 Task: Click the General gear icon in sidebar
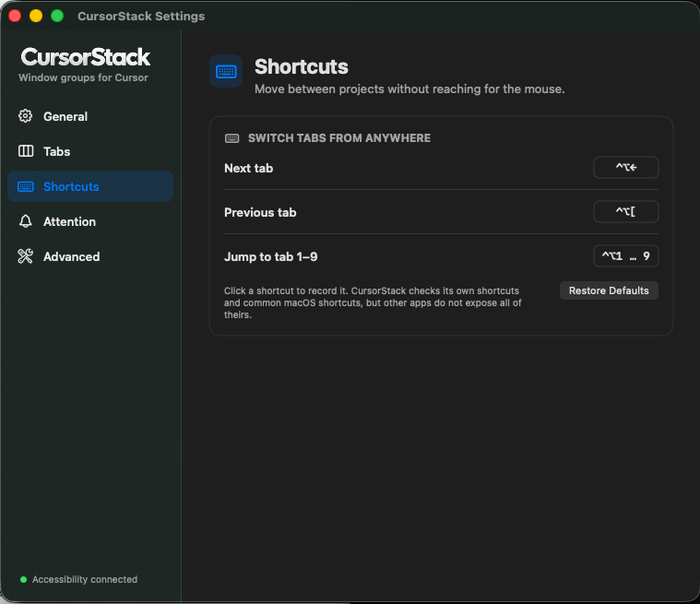25,116
